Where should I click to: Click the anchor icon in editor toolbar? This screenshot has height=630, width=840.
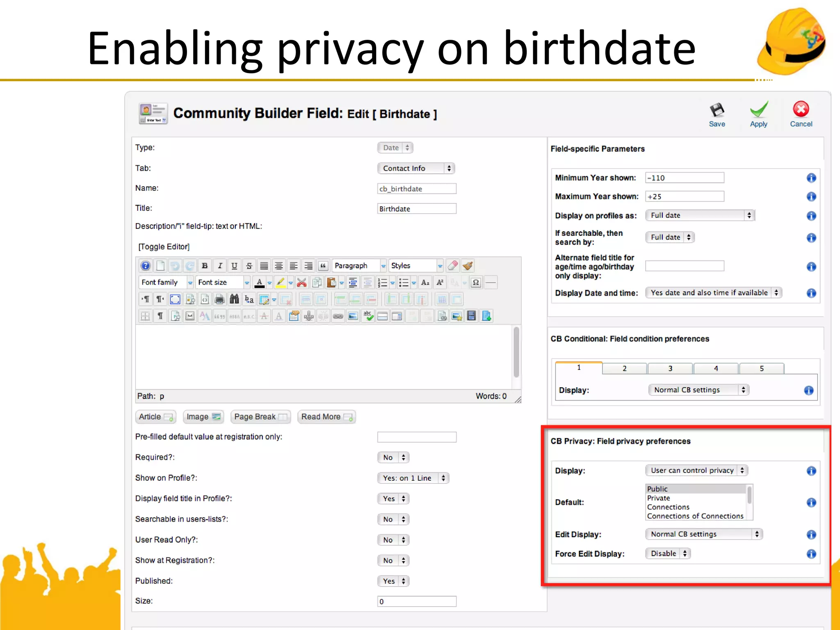[308, 316]
